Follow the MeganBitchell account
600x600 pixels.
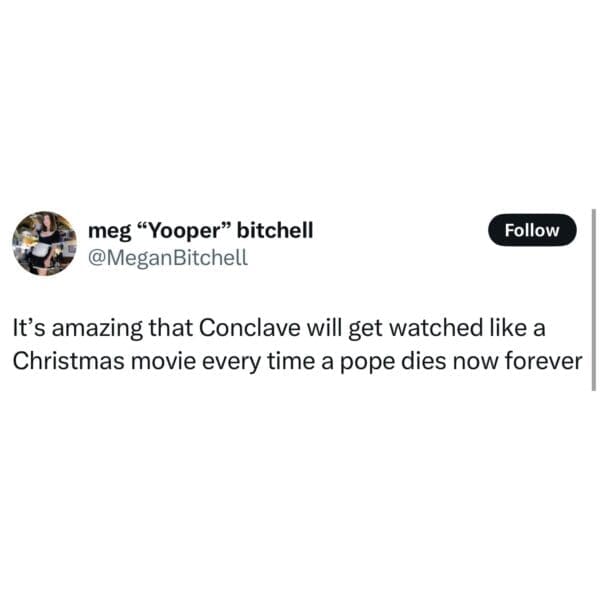pyautogui.click(x=532, y=230)
